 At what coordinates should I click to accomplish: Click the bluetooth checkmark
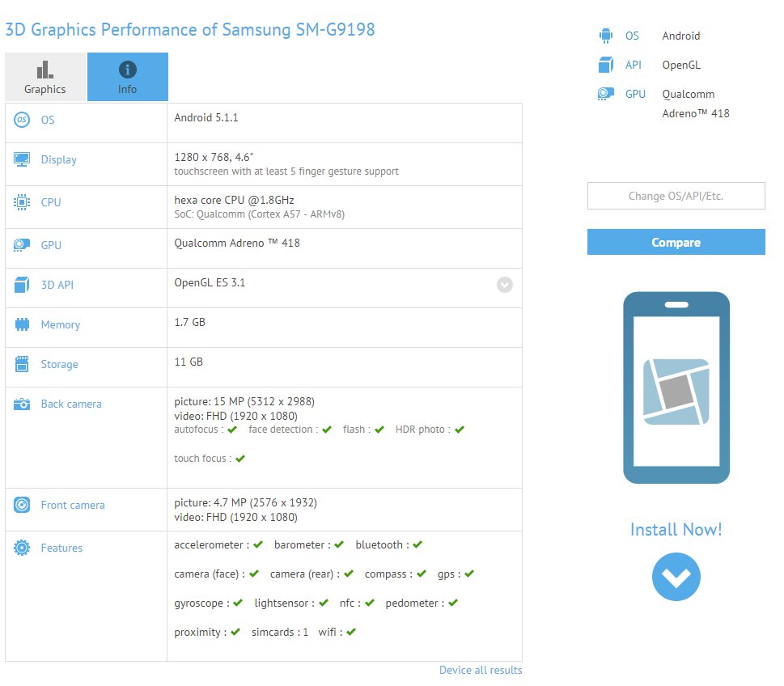[x=417, y=544]
